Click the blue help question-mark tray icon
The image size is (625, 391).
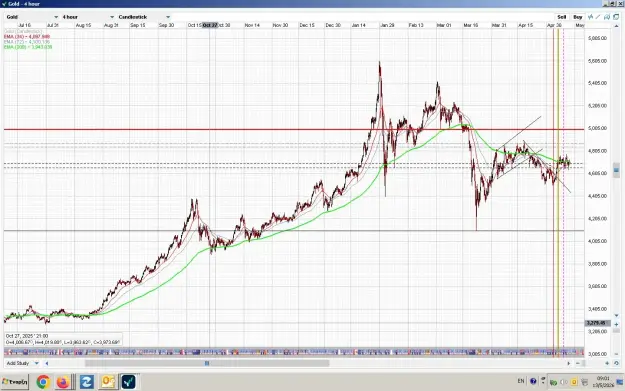pos(533,381)
